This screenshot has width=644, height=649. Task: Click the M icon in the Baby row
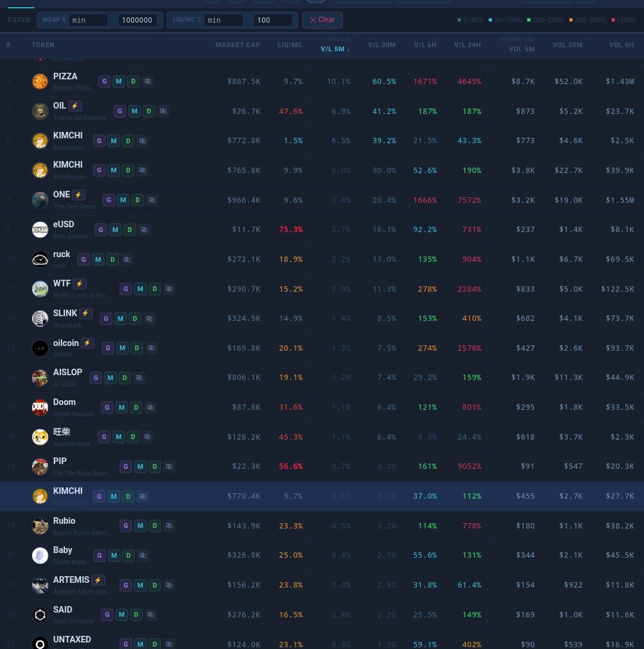point(114,555)
